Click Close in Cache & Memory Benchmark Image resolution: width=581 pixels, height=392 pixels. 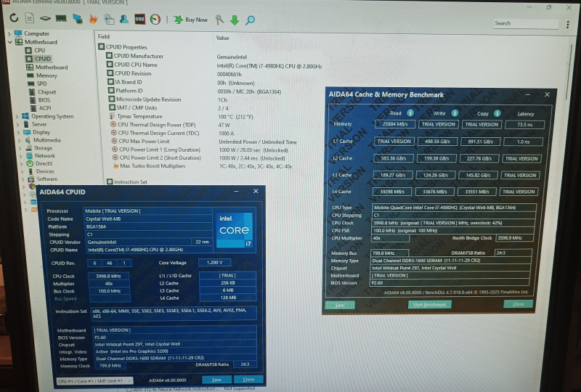coord(519,304)
